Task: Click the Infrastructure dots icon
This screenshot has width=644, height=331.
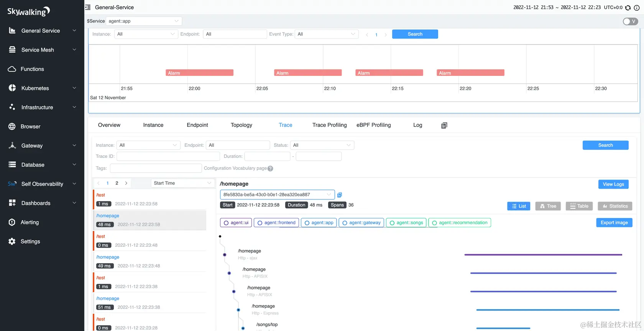Action: tap(12, 107)
